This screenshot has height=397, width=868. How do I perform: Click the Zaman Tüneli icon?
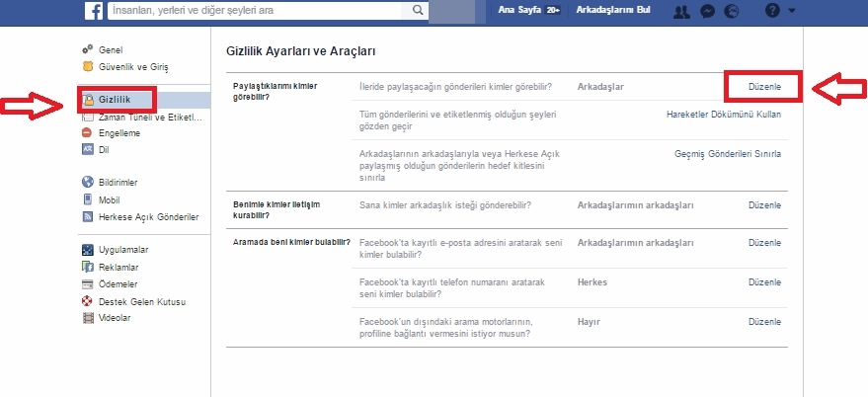click(x=88, y=118)
